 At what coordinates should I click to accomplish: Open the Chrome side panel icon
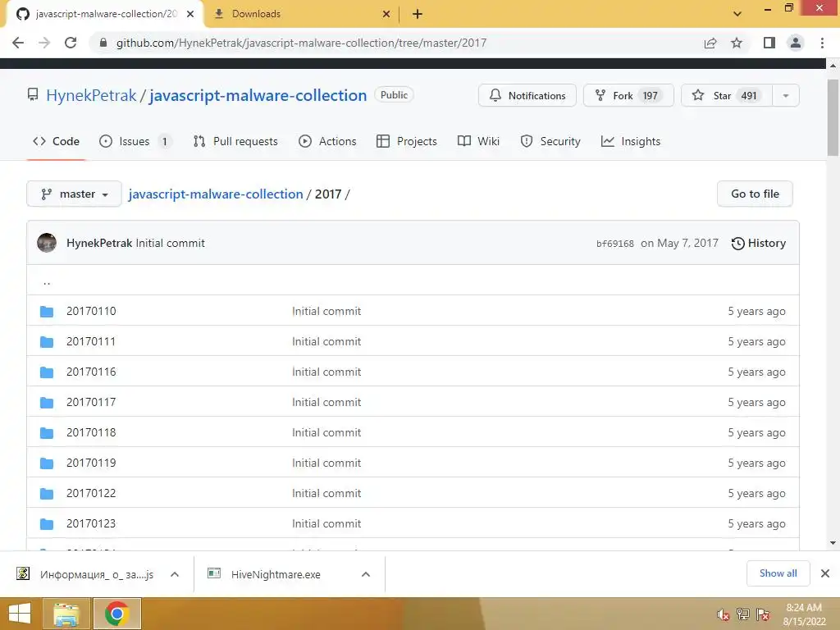pyautogui.click(x=769, y=43)
